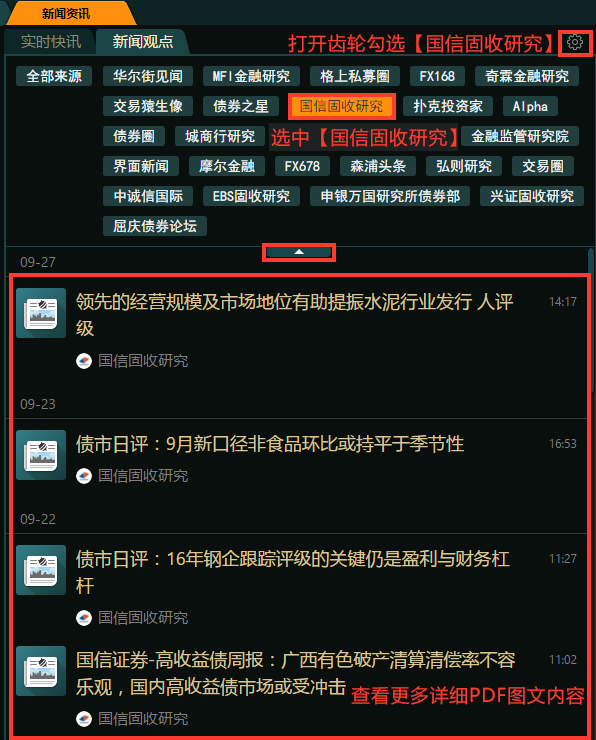596x740 pixels.
Task: Toggle the 国信固收研究 source filter
Action: point(342,106)
